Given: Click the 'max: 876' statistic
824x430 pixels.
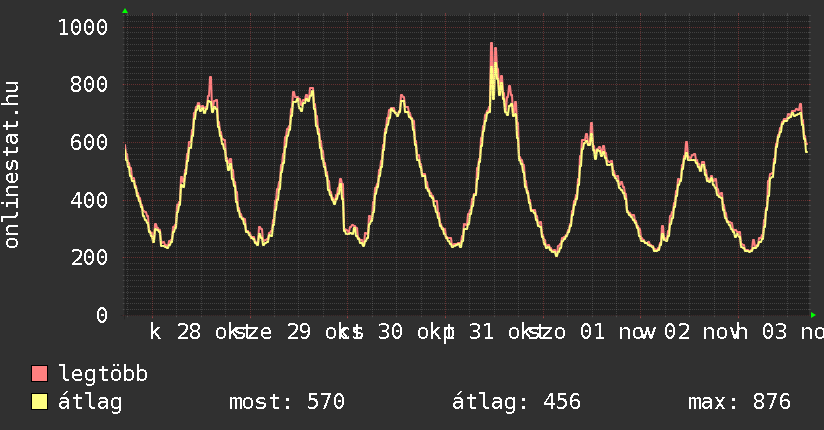Looking at the screenshot, I should coord(739,402).
